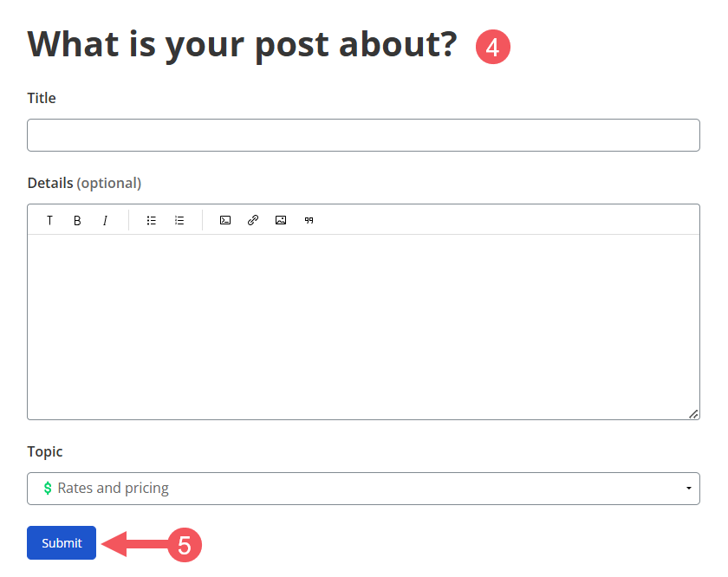
Task: Focus the Details text area
Action: point(363,327)
